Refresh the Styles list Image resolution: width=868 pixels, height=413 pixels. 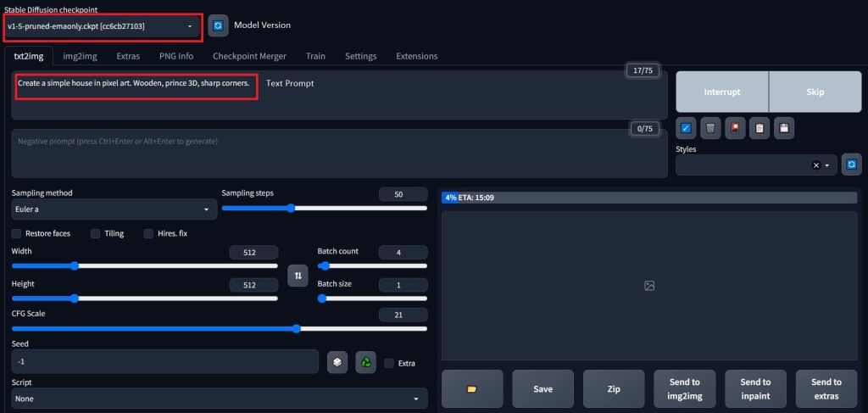click(851, 165)
